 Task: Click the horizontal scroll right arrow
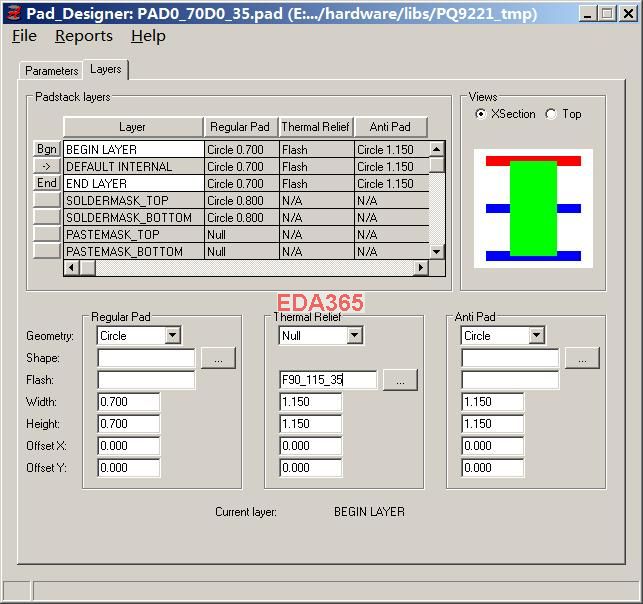421,268
